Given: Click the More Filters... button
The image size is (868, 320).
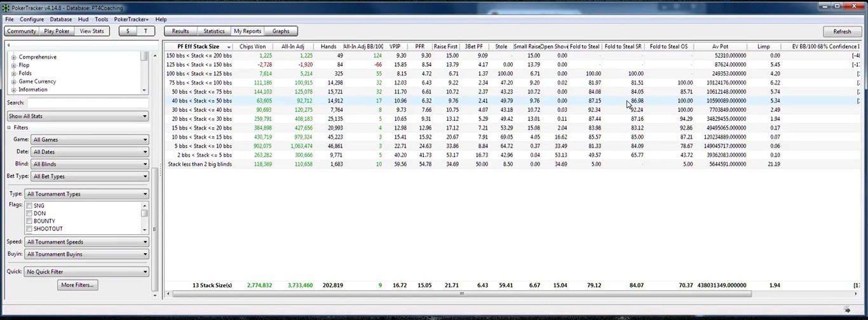Looking at the screenshot, I should coord(78,285).
